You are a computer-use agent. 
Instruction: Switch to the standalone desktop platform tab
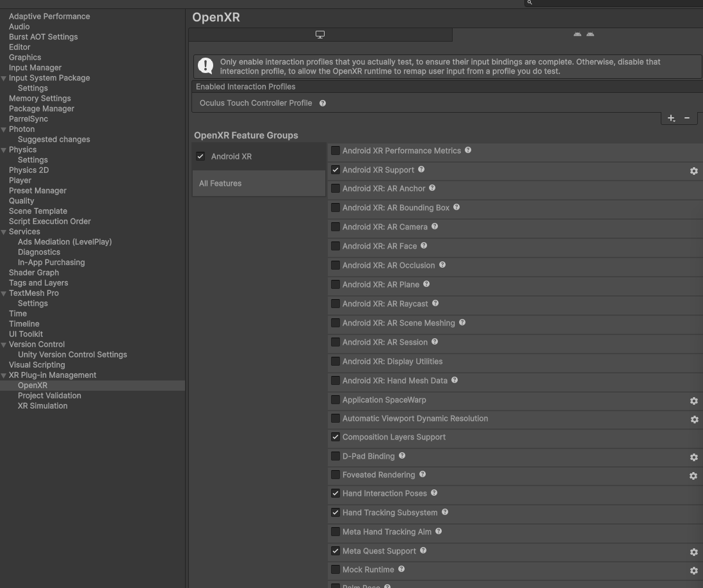click(320, 35)
